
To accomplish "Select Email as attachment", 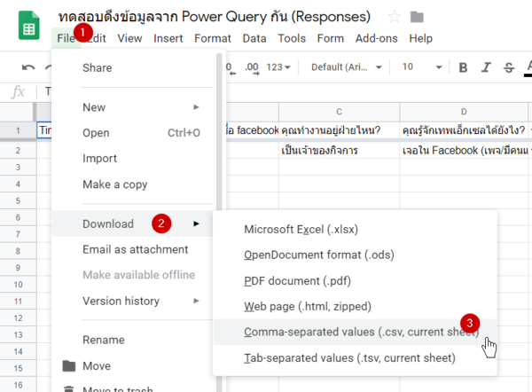I will click(134, 249).
